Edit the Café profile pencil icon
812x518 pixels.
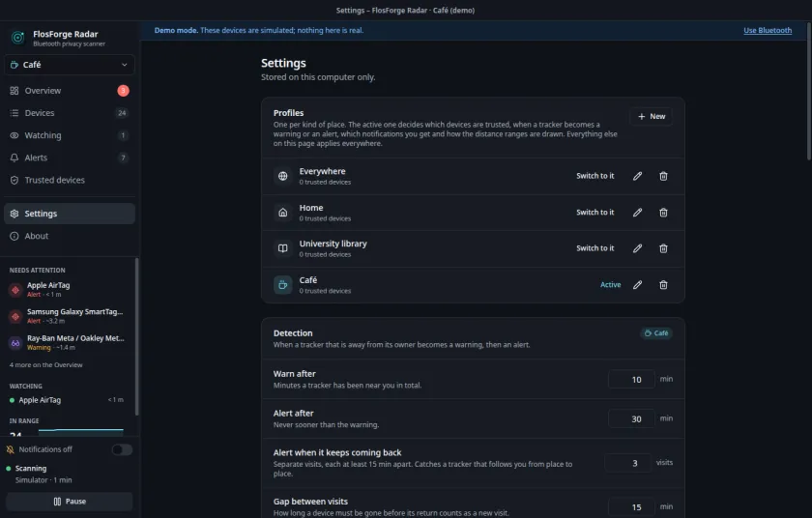[637, 285]
